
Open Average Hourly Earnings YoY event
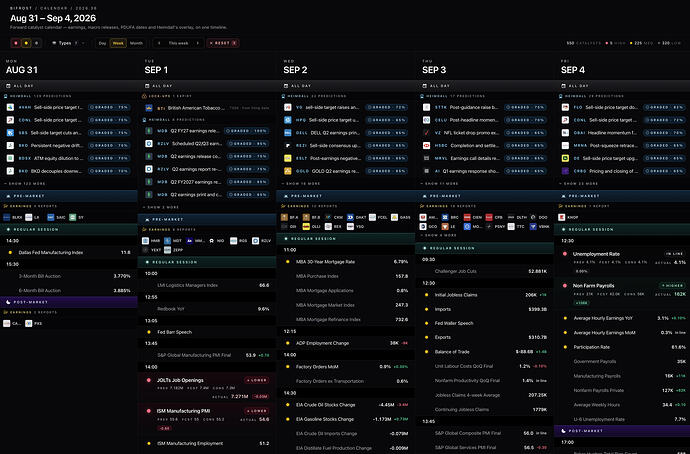click(x=622, y=318)
